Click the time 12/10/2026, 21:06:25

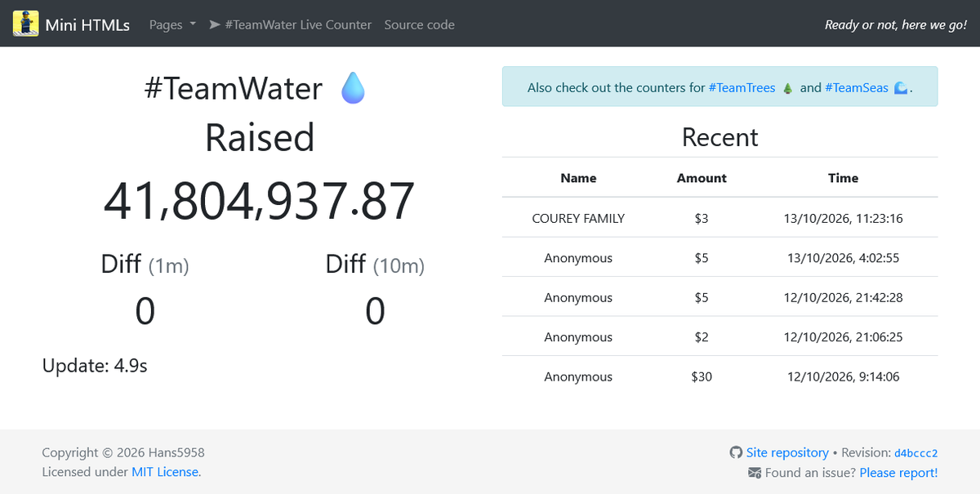[843, 337]
